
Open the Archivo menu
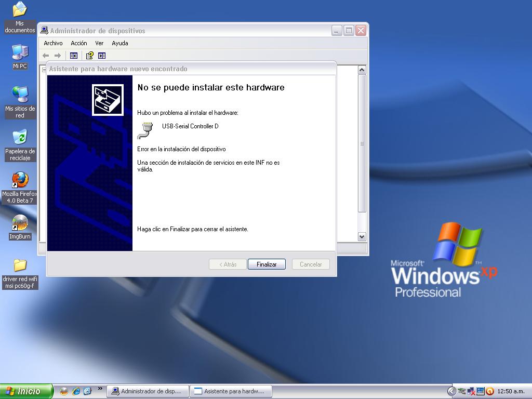click(x=53, y=43)
